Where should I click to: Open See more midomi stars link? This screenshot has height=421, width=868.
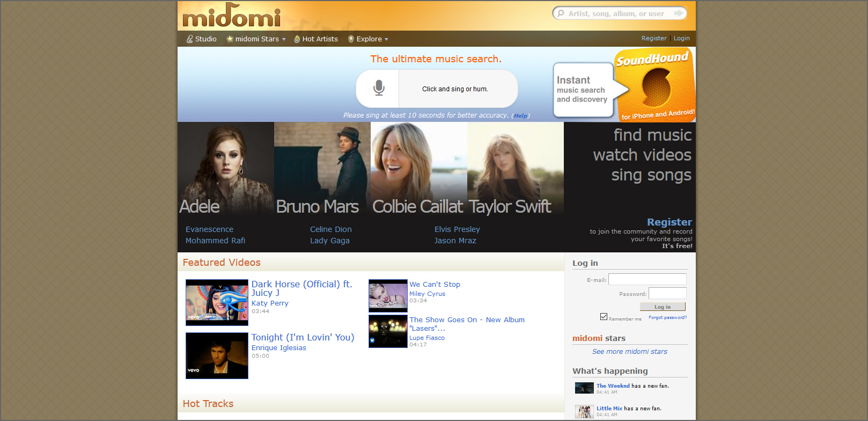pyautogui.click(x=630, y=352)
